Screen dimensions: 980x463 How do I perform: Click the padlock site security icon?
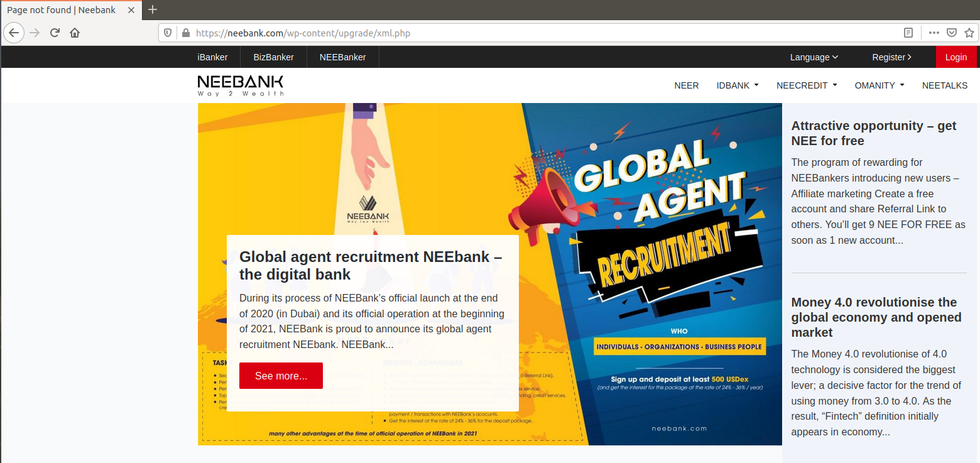tap(185, 33)
